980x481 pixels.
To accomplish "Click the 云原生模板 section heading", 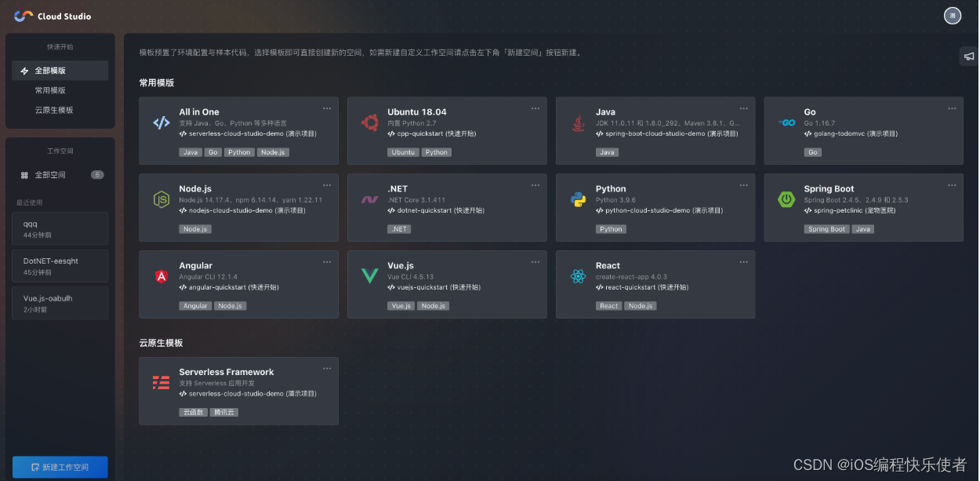I will point(161,343).
